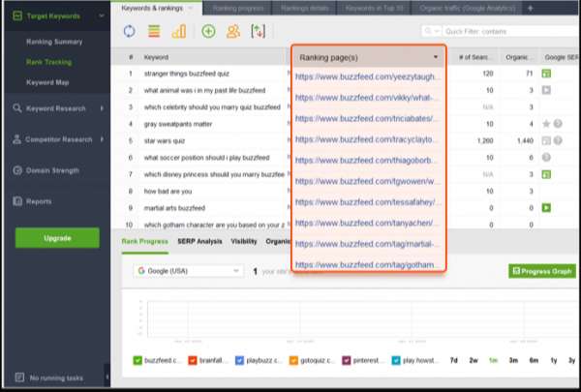Click SERP icon in soccer position row
Viewport: 581px width, 392px height.
[546, 158]
